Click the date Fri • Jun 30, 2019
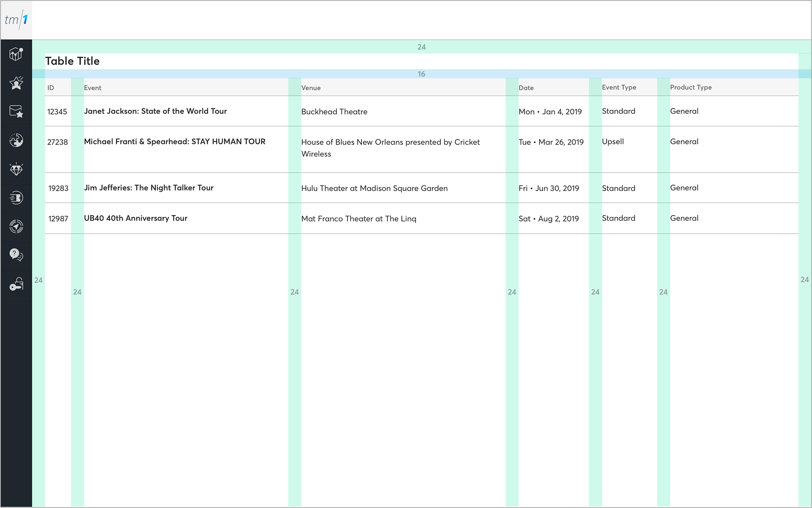Image resolution: width=812 pixels, height=508 pixels. coord(549,188)
